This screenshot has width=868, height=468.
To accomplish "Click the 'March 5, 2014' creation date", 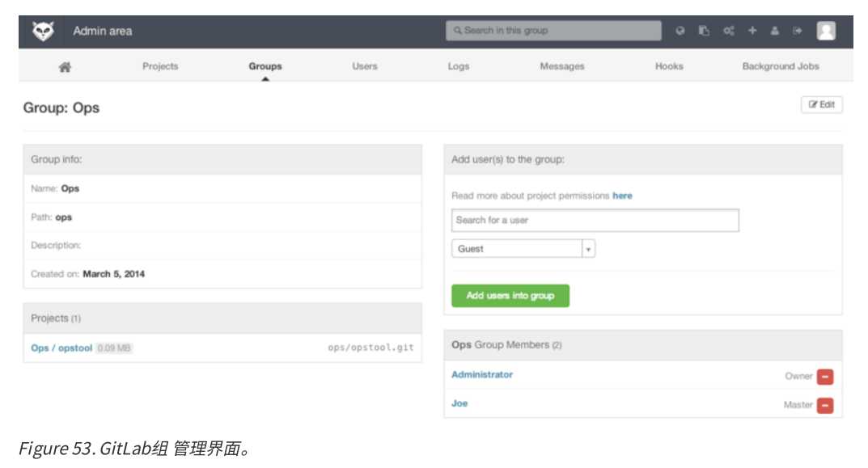I will pos(113,274).
